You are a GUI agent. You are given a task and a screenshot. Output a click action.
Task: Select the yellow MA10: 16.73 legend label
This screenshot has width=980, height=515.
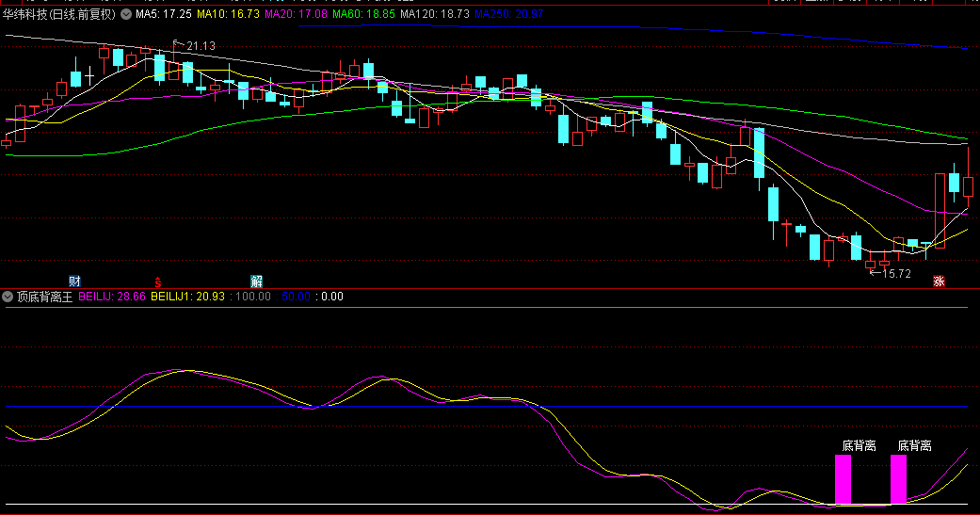click(228, 15)
